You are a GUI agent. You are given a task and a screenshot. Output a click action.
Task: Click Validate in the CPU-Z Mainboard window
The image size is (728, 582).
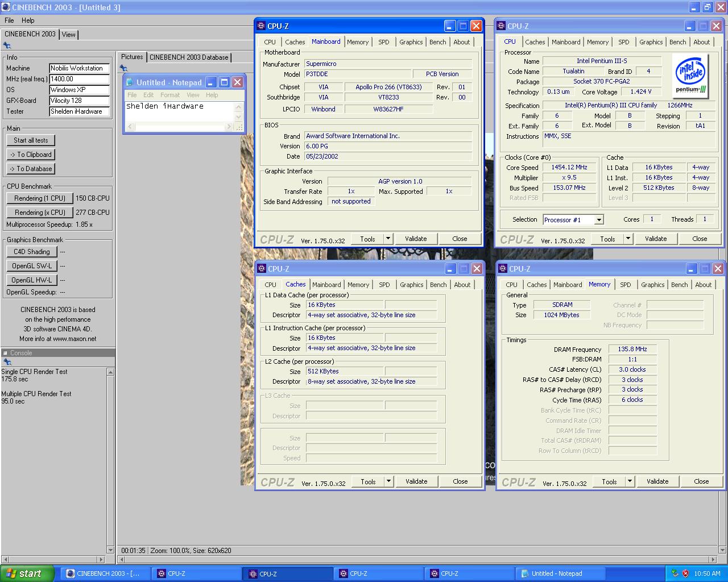tap(416, 239)
